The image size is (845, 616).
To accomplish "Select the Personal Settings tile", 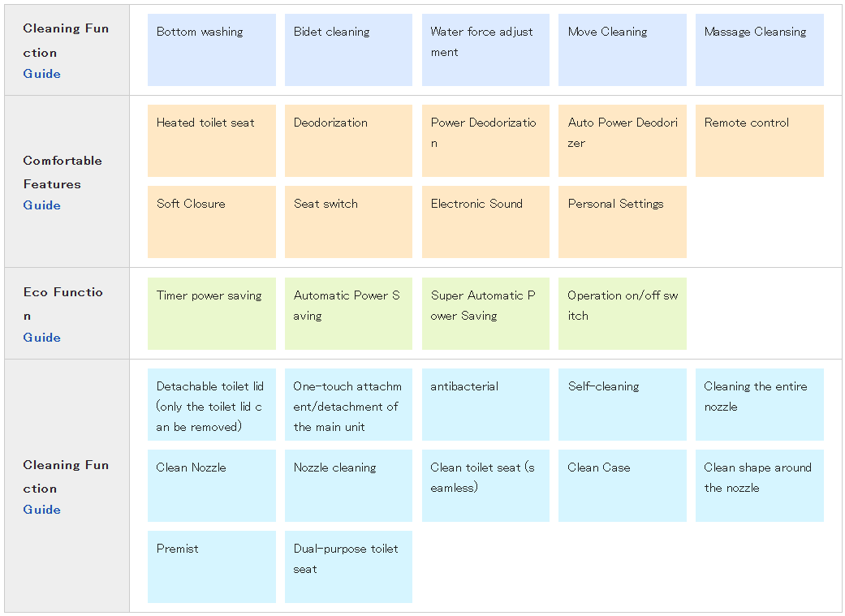I will pos(622,222).
